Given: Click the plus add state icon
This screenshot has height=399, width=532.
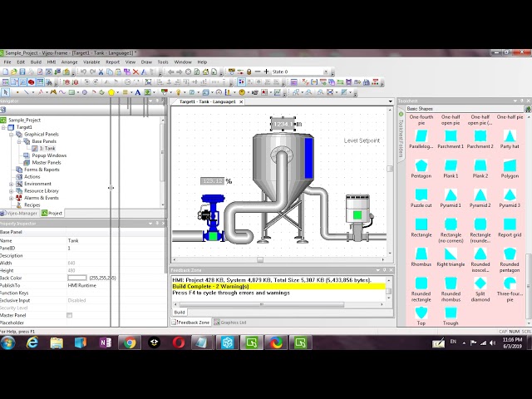Looking at the screenshot, I should [x=266, y=71].
